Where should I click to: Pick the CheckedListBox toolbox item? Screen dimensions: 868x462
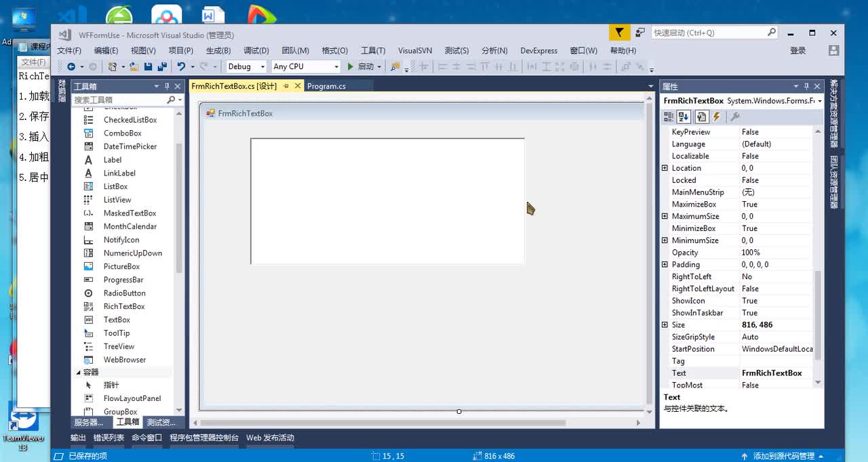point(130,120)
